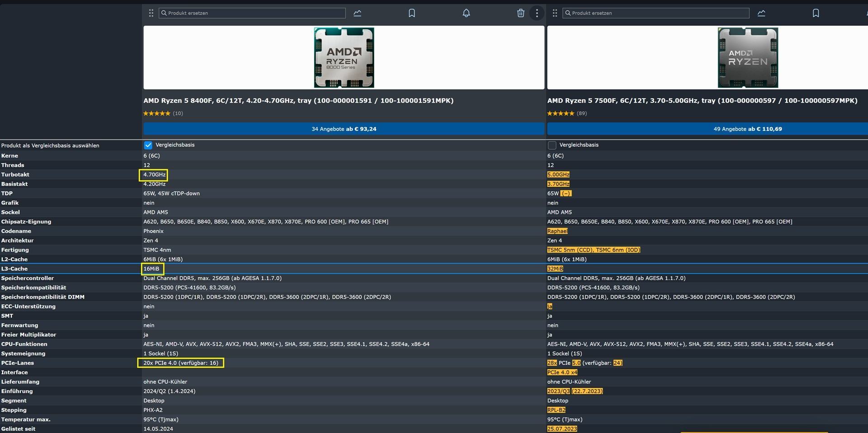Viewport: 868px width, 433px height.
Task: Select the 'Threads' row label
Action: [x=13, y=165]
